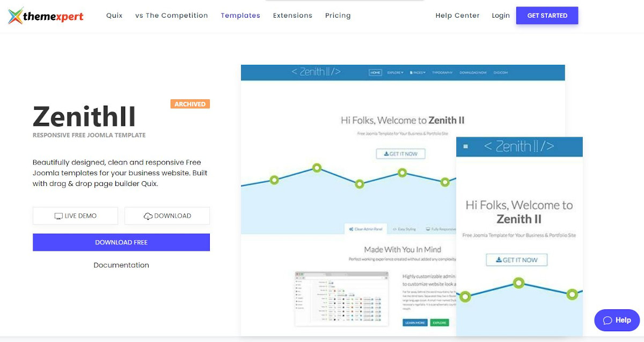The height and width of the screenshot is (342, 644).
Task: Click the Login link
Action: pyautogui.click(x=501, y=16)
